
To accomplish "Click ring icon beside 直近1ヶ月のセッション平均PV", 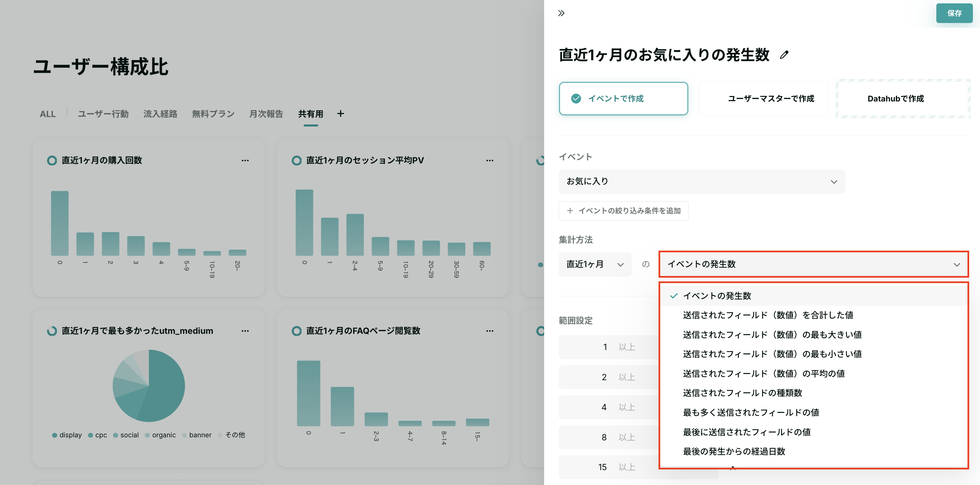I will coord(296,160).
